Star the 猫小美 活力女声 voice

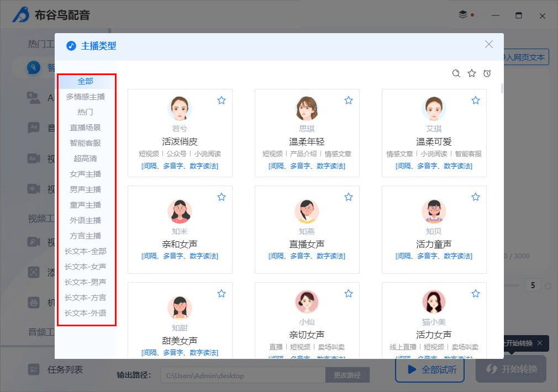[x=476, y=293]
